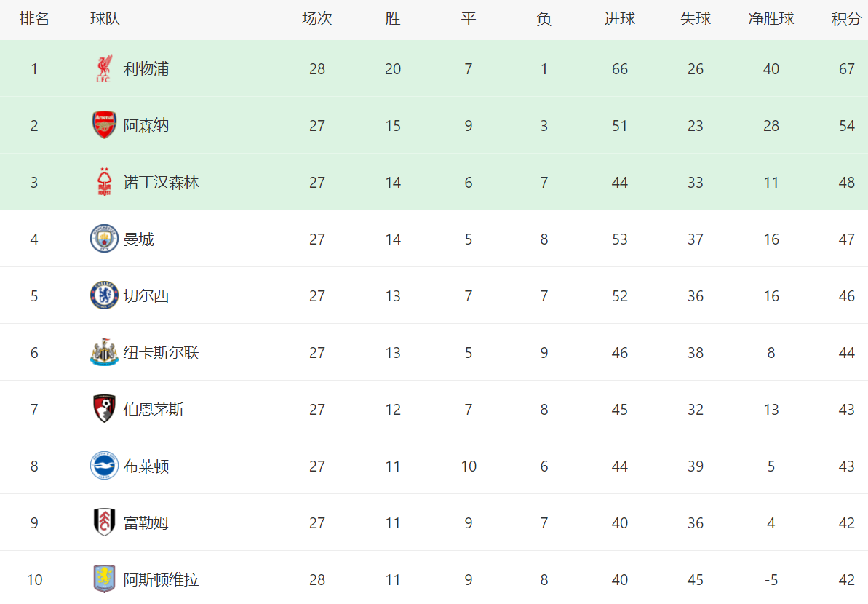Click the Aston Villa crest
868x604 pixels.
(104, 579)
